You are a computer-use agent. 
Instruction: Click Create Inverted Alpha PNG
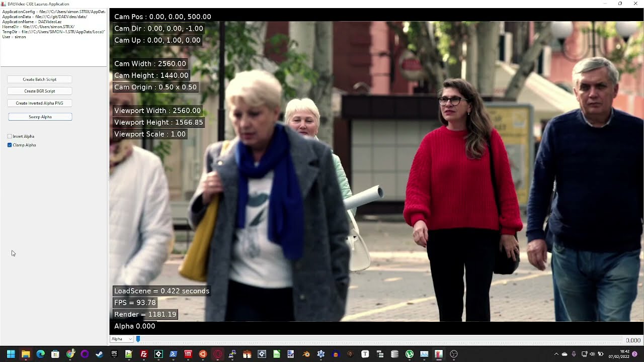pos(40,103)
